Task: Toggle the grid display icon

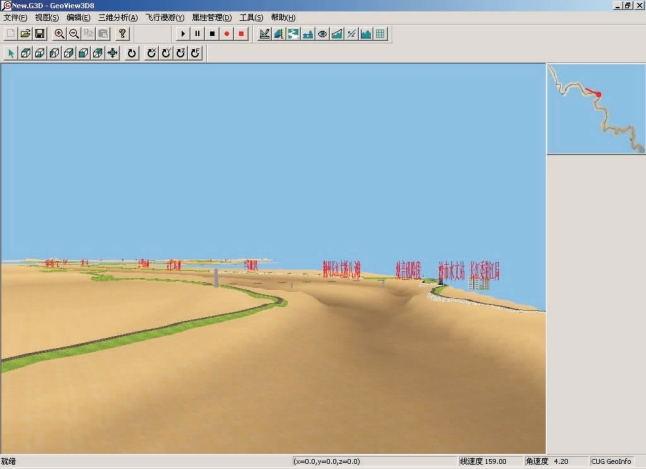Action: click(381, 34)
